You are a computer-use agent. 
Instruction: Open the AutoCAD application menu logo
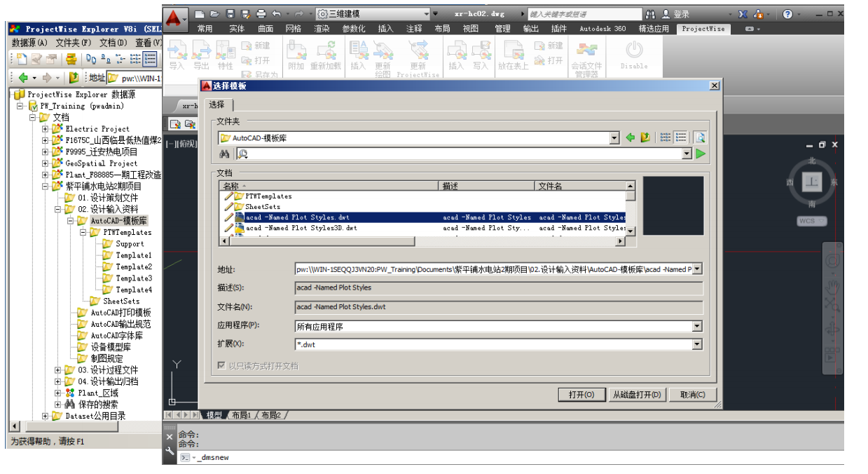(177, 18)
